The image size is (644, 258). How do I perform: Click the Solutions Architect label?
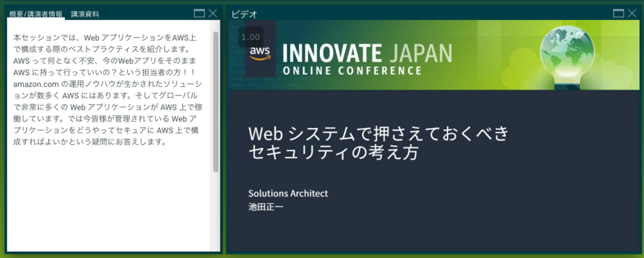(x=288, y=193)
